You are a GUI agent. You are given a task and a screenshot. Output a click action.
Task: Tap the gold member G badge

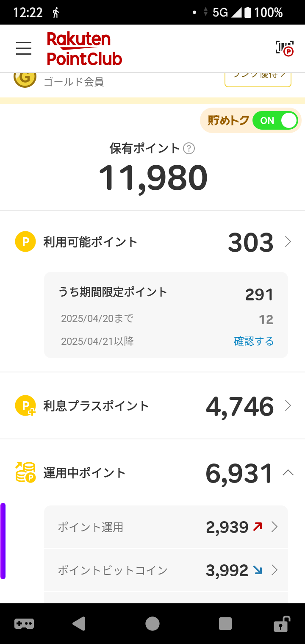click(25, 79)
